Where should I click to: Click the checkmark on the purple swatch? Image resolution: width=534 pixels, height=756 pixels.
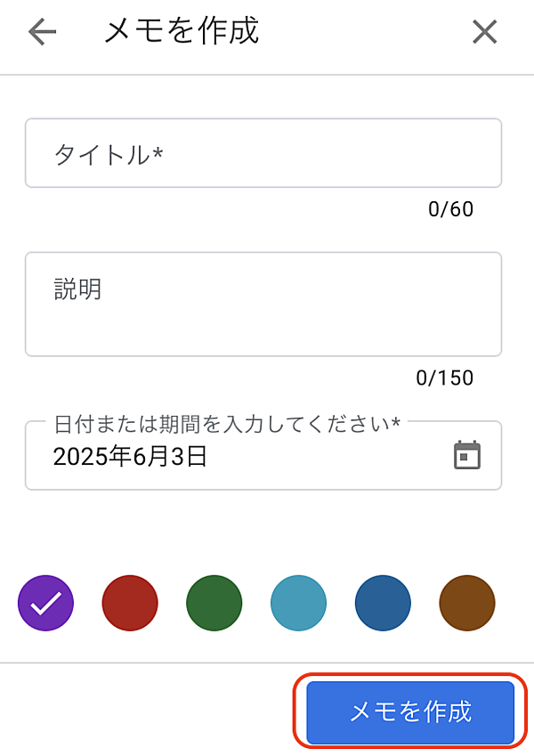tap(45, 604)
